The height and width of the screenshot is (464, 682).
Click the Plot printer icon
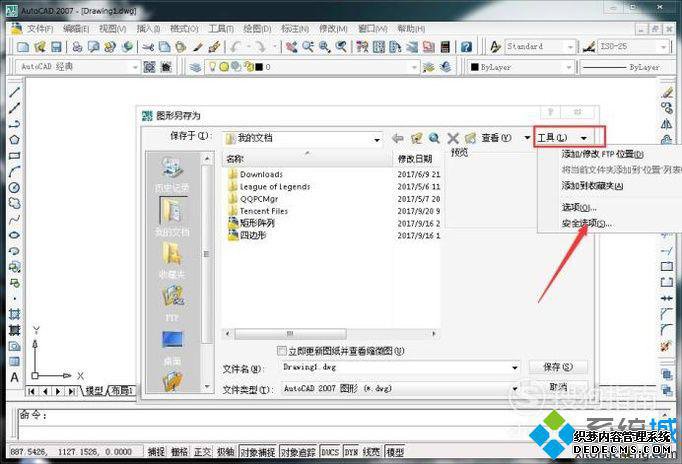pyautogui.click(x=77, y=47)
